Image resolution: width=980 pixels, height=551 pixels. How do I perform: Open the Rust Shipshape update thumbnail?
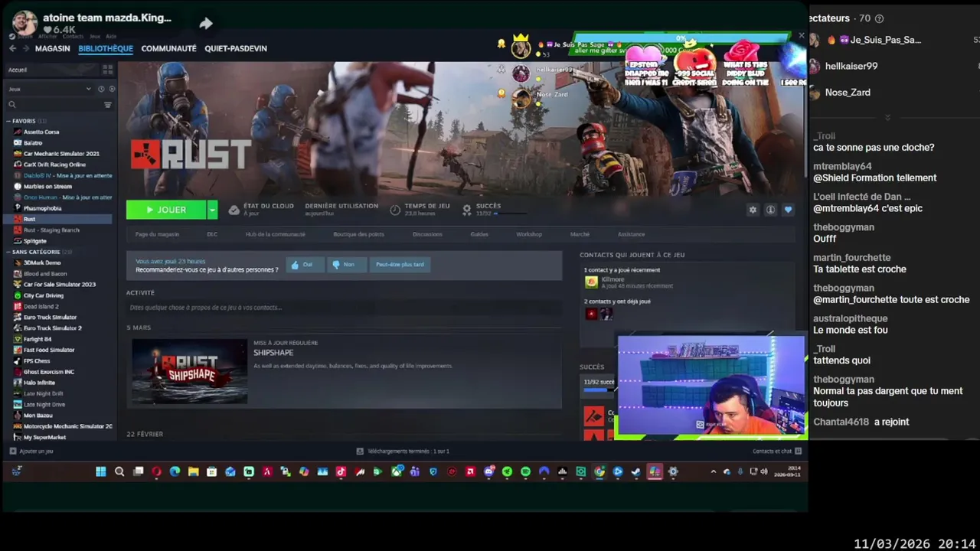190,371
